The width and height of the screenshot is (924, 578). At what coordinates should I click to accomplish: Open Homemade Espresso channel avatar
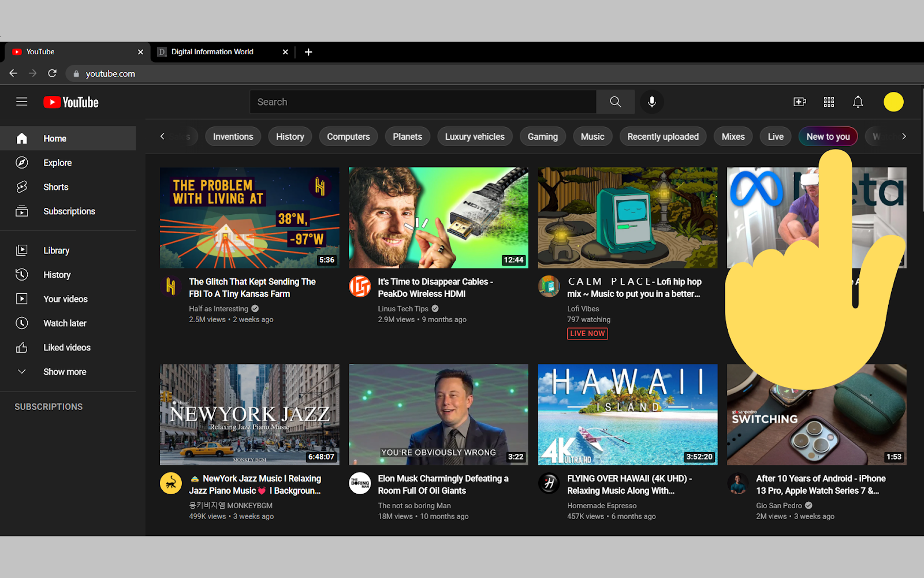(549, 483)
